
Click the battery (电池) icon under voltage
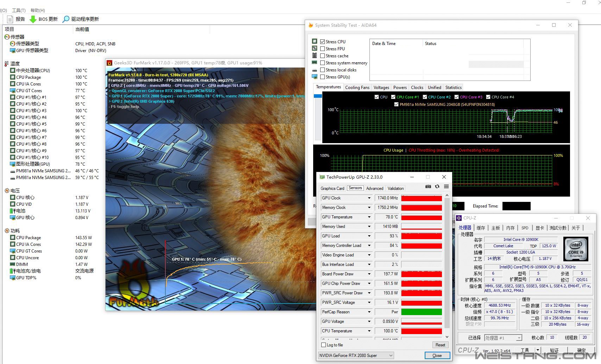click(x=13, y=211)
